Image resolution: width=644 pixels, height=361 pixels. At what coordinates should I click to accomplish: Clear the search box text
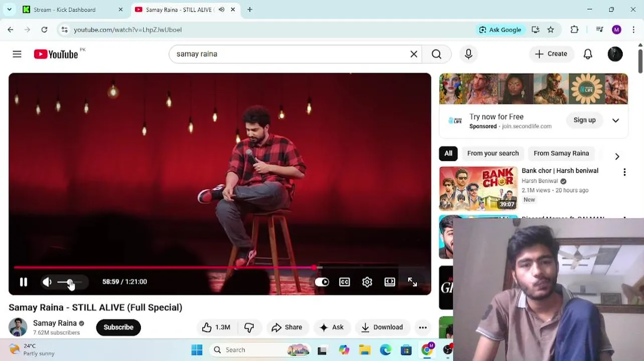tap(414, 54)
